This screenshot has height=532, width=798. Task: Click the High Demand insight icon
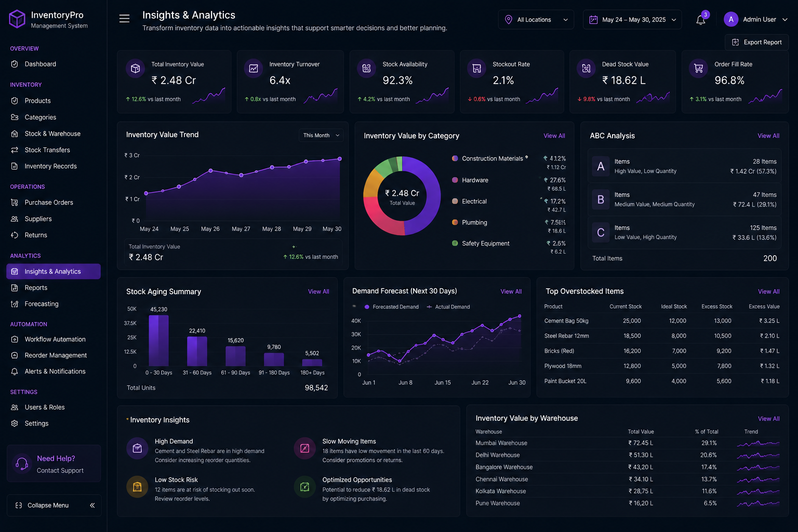click(x=137, y=448)
